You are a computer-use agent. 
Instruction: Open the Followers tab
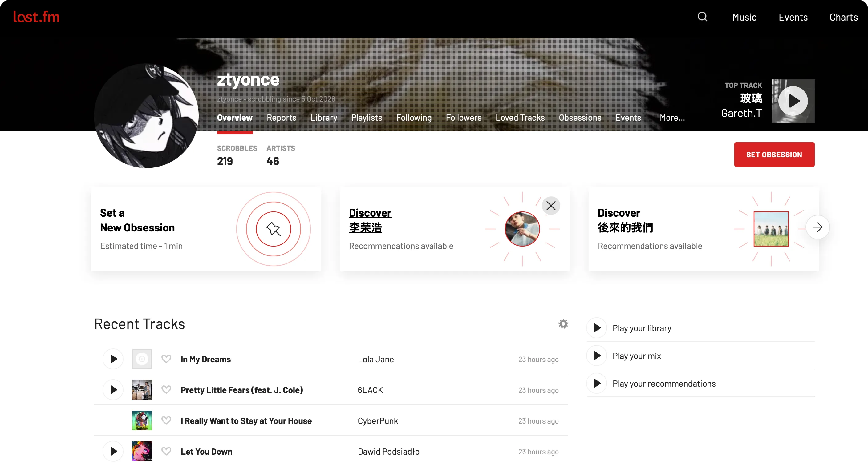463,118
